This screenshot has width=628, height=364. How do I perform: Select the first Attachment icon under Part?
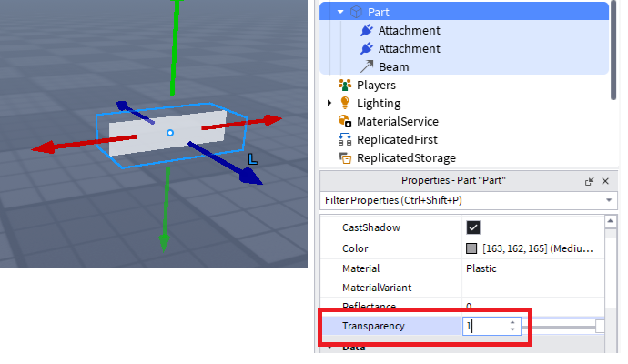coord(367,30)
